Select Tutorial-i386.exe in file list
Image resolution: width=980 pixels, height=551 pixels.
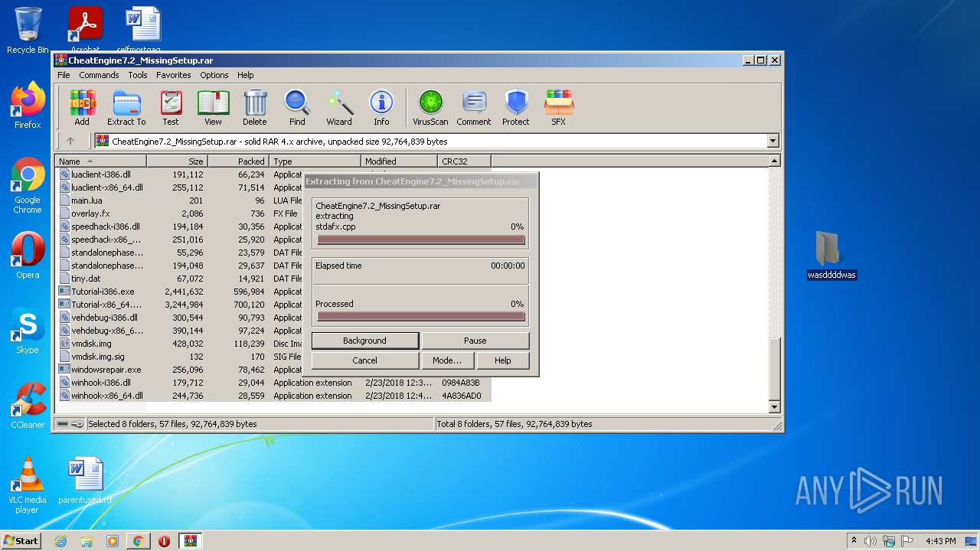(x=102, y=292)
